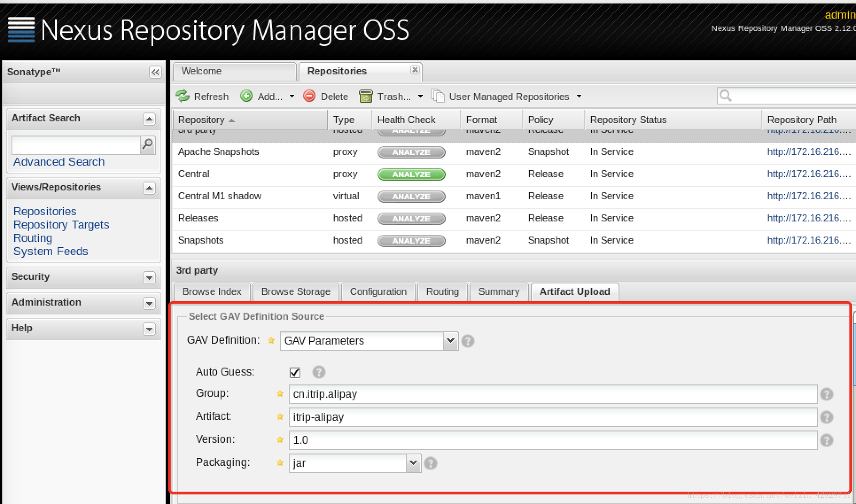Open the Add repository menu
This screenshot has height=504, width=856.
coord(267,96)
